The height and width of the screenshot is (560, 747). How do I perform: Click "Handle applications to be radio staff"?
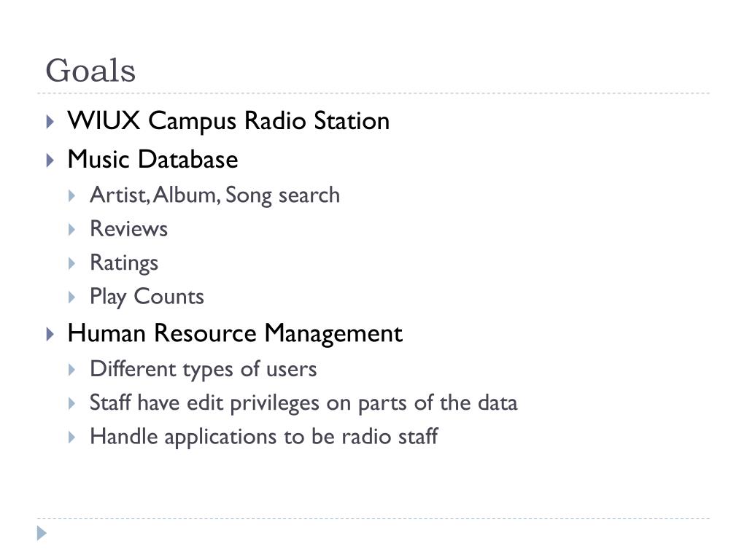(x=263, y=437)
